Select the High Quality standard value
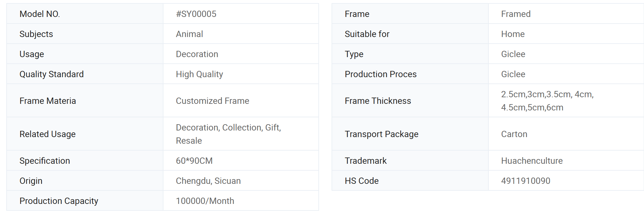644x213 pixels. [x=200, y=74]
